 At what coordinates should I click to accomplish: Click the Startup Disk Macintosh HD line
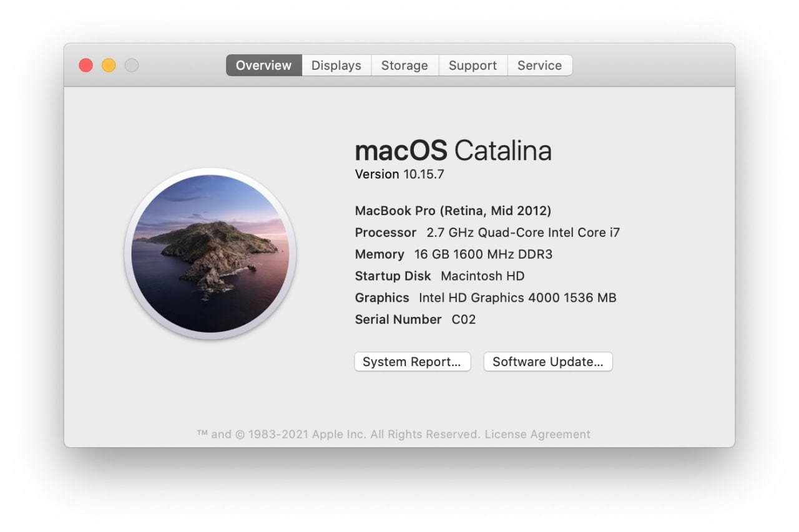(439, 276)
